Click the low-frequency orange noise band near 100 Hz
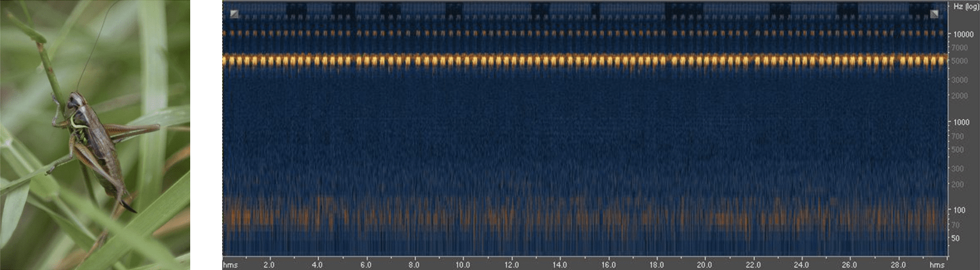Viewport: 980px width, 270px height. tap(584, 216)
